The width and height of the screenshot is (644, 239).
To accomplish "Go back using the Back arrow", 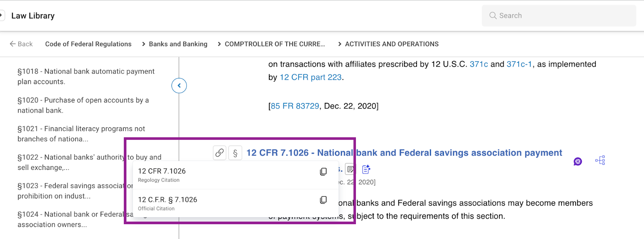I will (21, 44).
